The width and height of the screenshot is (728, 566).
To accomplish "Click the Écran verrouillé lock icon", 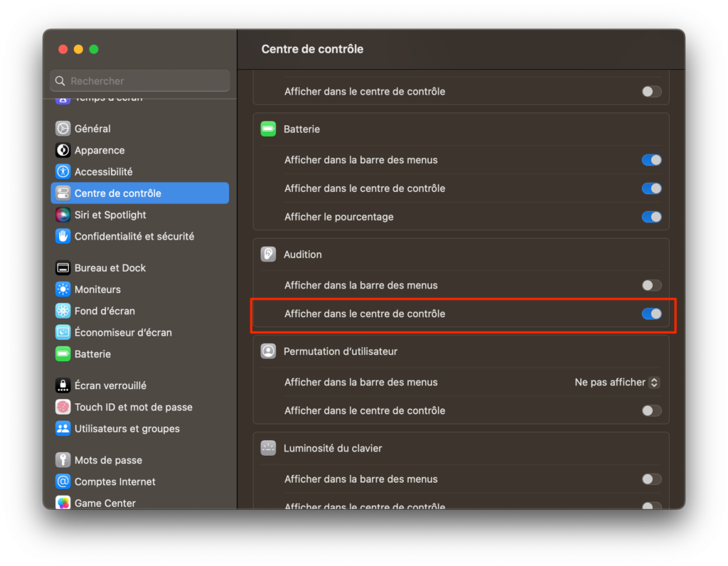I will click(63, 385).
